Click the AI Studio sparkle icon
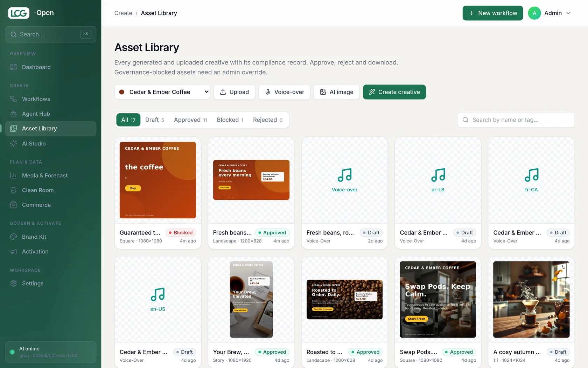Image resolution: width=588 pixels, height=368 pixels. 14,143
